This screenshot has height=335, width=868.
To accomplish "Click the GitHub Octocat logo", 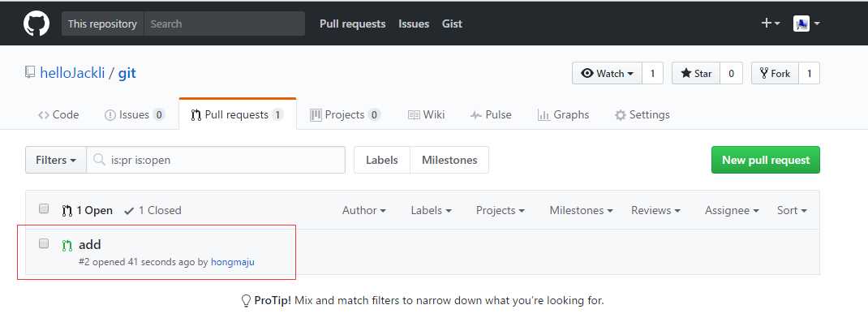I will (x=36, y=24).
